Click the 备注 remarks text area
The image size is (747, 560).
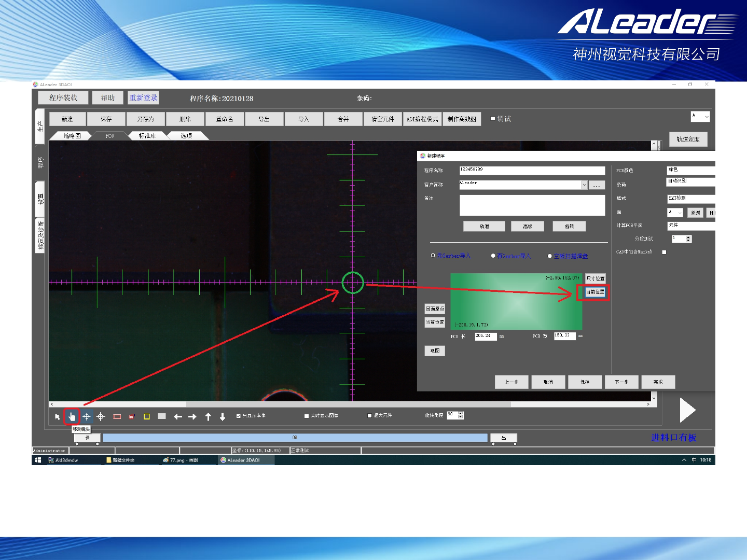tap(532, 205)
